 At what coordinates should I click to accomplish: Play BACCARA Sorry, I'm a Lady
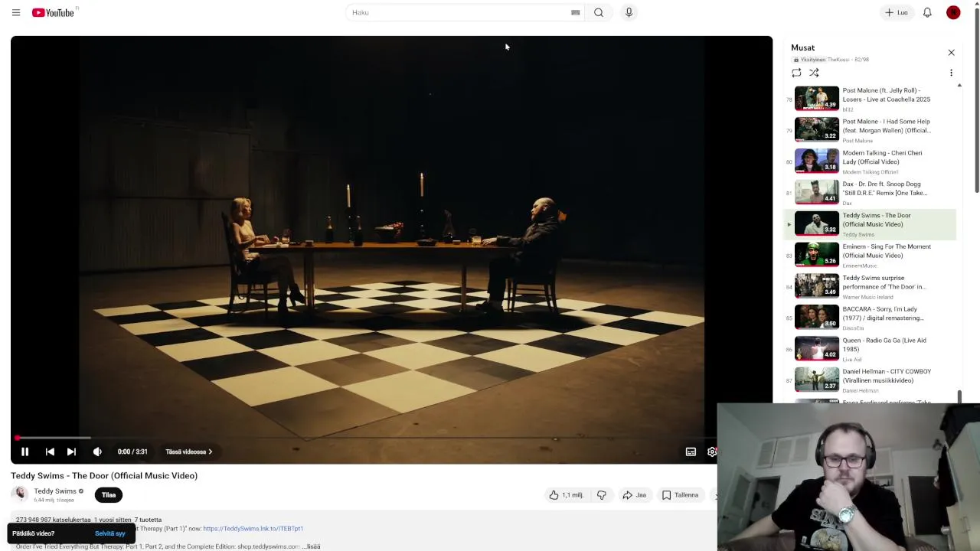click(x=871, y=318)
